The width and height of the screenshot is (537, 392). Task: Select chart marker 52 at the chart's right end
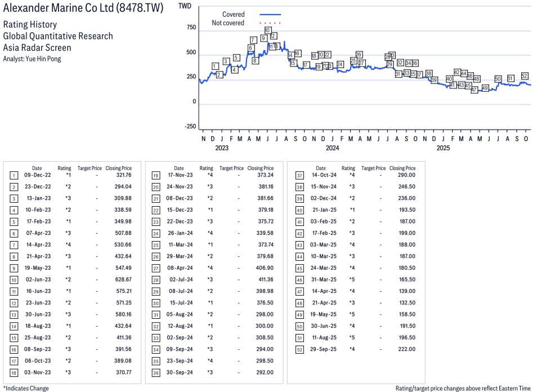524,76
